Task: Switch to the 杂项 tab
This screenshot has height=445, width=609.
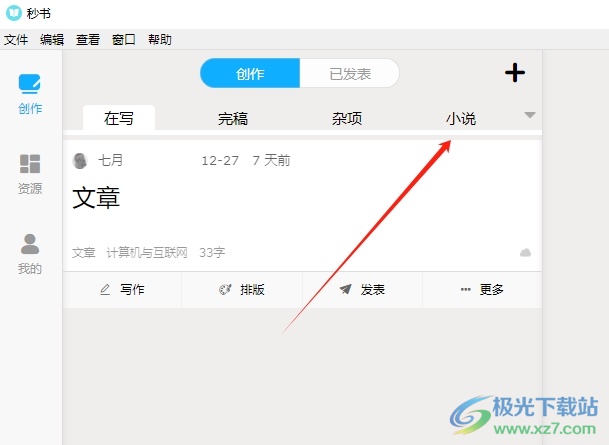Action: [347, 119]
